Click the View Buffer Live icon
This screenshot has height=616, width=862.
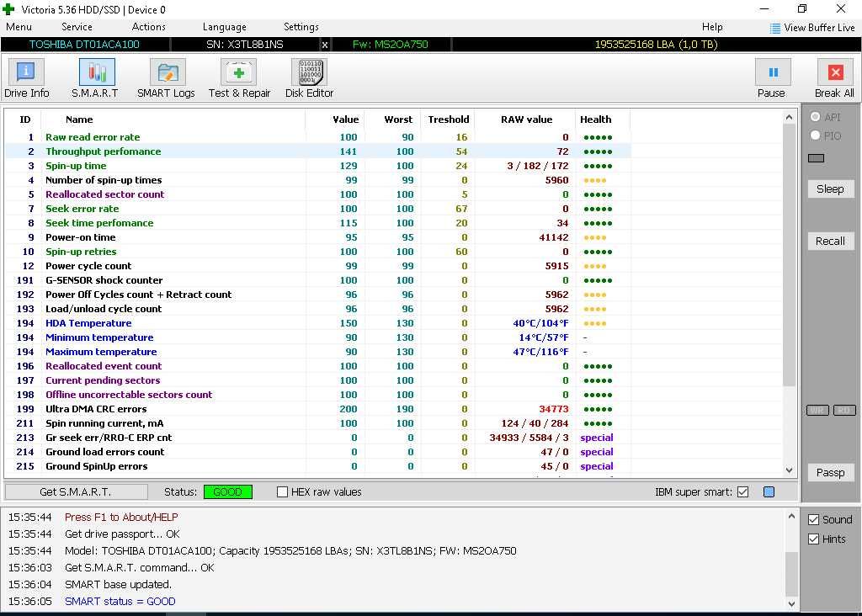774,29
